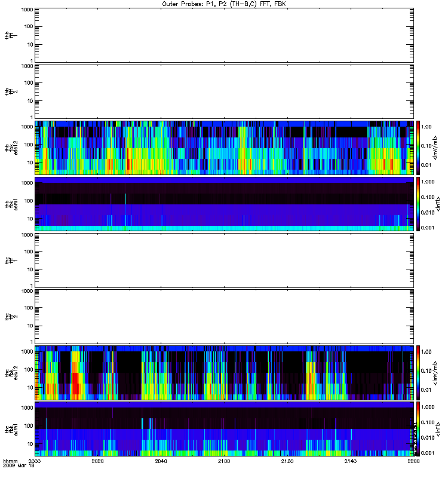Click the 2020 time axis label
This screenshot has height=478, width=448.
pos(97,461)
